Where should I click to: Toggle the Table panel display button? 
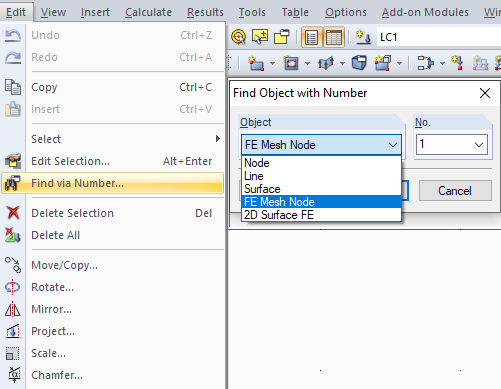[334, 37]
